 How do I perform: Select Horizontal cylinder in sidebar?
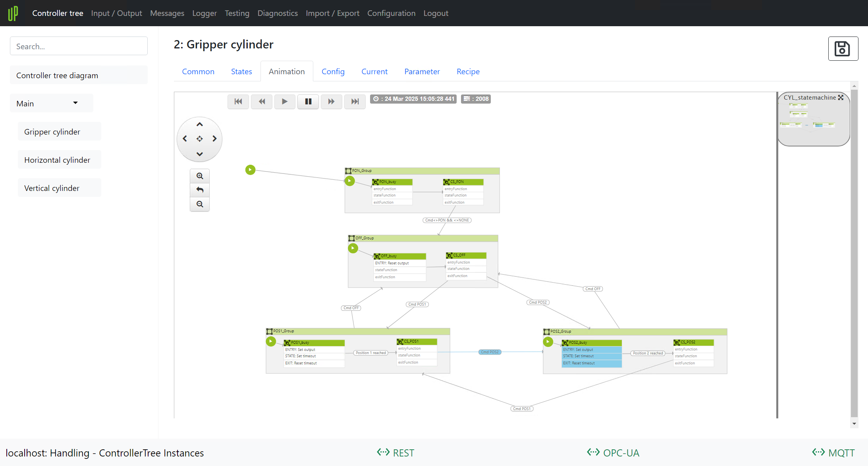(57, 160)
